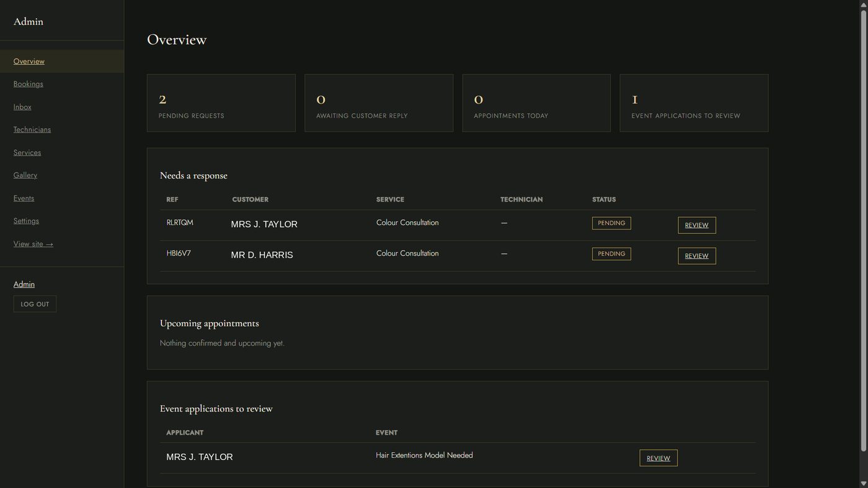Review Mrs J. Taylor's event application
The height and width of the screenshot is (488, 868).
point(658,458)
